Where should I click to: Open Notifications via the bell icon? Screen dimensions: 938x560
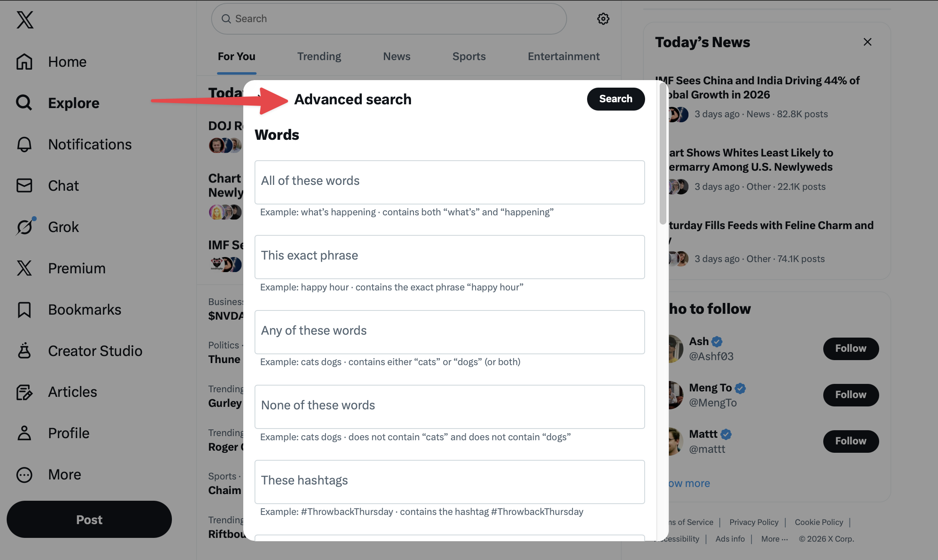[24, 144]
